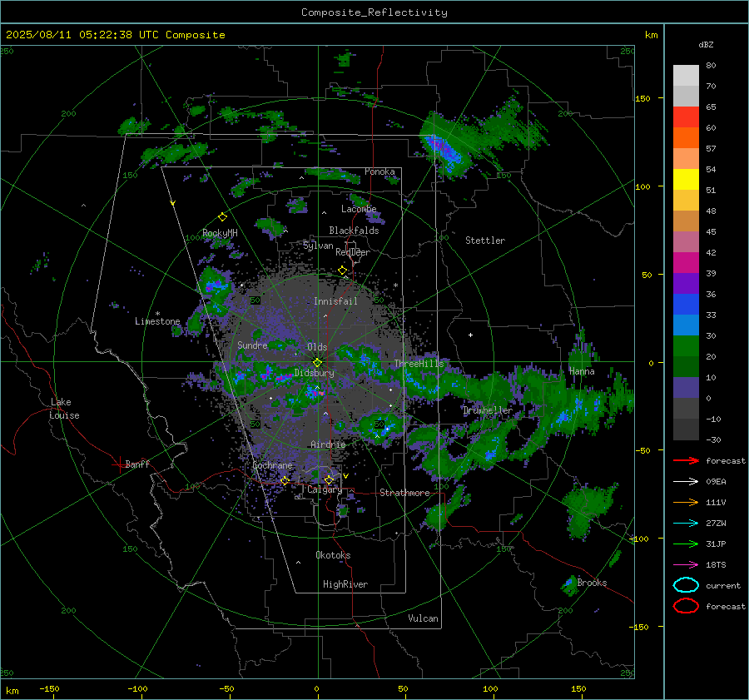
Task: Click the Cochrane label on map
Action: [x=272, y=465]
